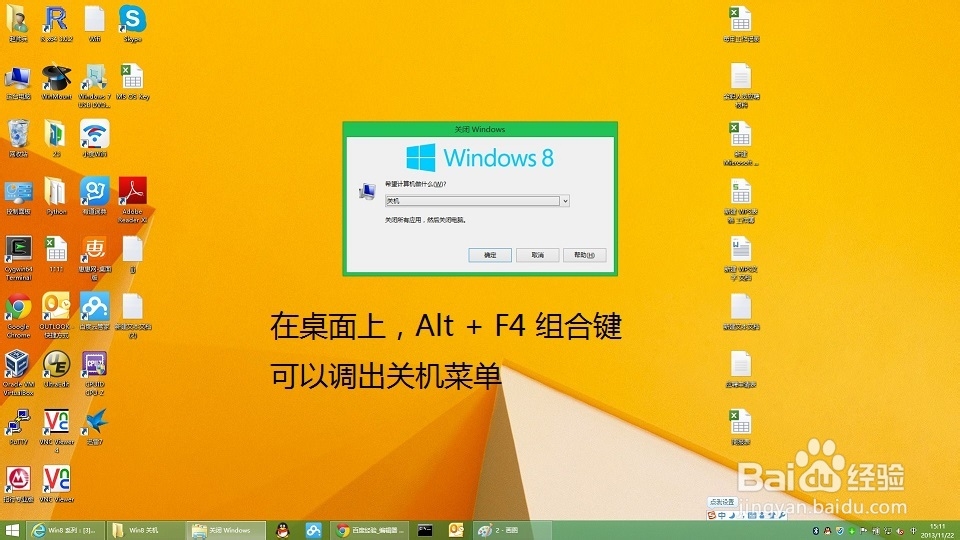This screenshot has width=960, height=540.
Task: Click the dropdown arrow beside 关机
Action: [x=565, y=201]
